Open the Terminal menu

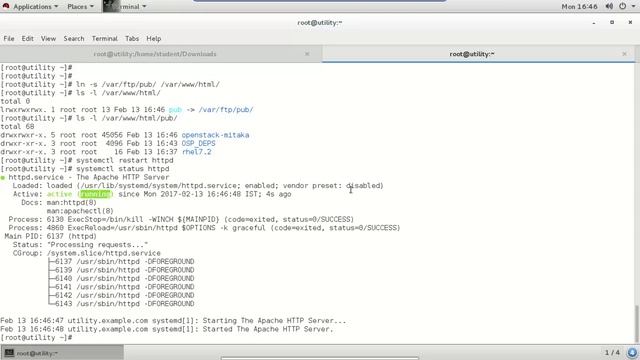click(104, 38)
